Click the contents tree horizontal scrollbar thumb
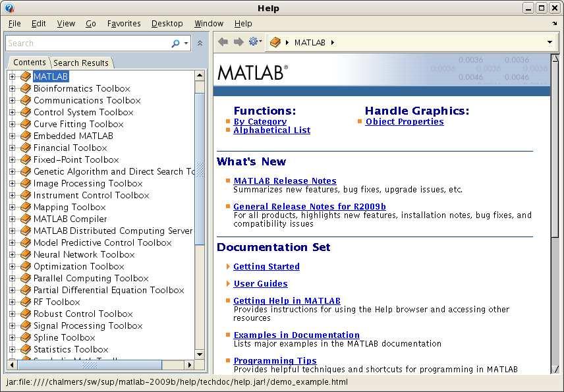The height and width of the screenshot is (392, 564). (x=89, y=365)
